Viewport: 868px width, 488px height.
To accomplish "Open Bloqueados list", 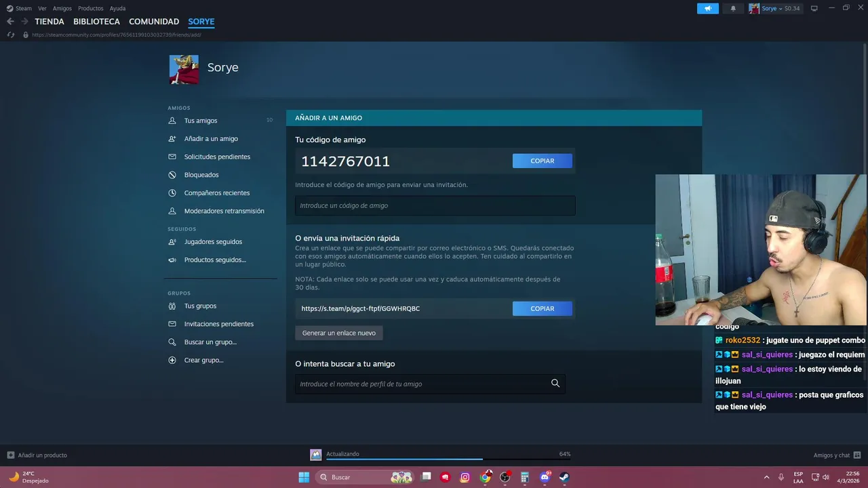I will [201, 175].
